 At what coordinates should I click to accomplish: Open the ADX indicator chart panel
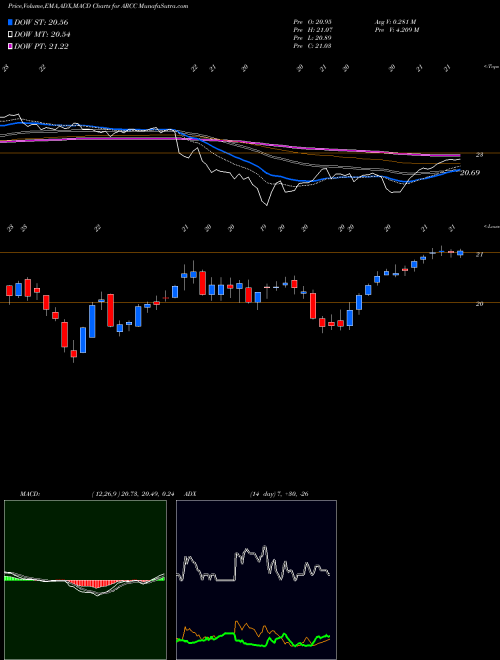click(256, 580)
